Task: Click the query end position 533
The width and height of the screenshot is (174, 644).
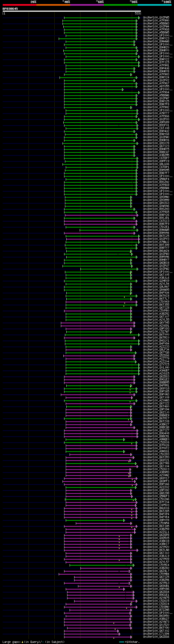Action: [x=137, y=13]
